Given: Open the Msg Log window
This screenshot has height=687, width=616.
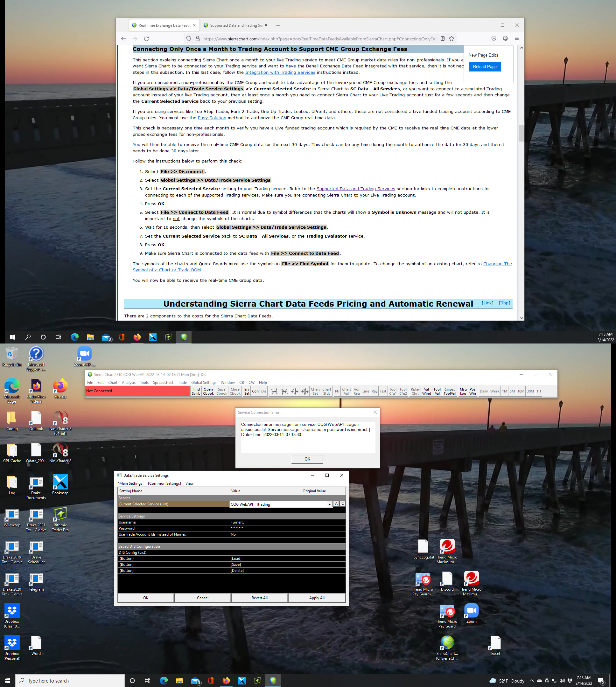Looking at the screenshot, I should point(463,391).
